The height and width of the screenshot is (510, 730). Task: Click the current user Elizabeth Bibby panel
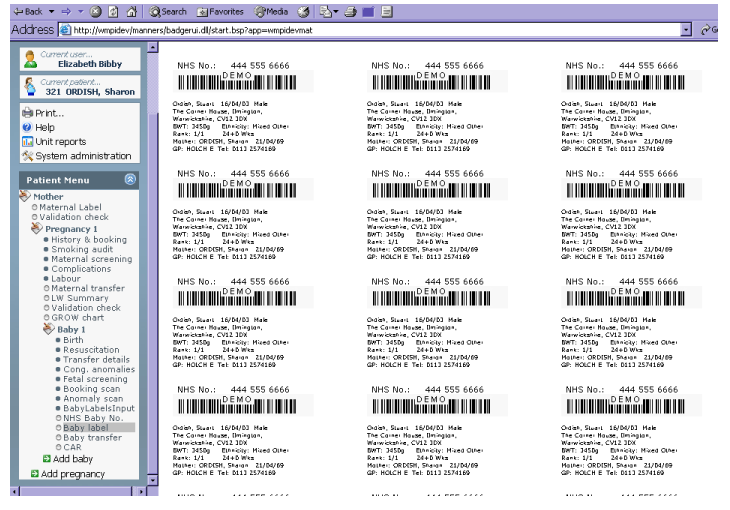coord(80,59)
